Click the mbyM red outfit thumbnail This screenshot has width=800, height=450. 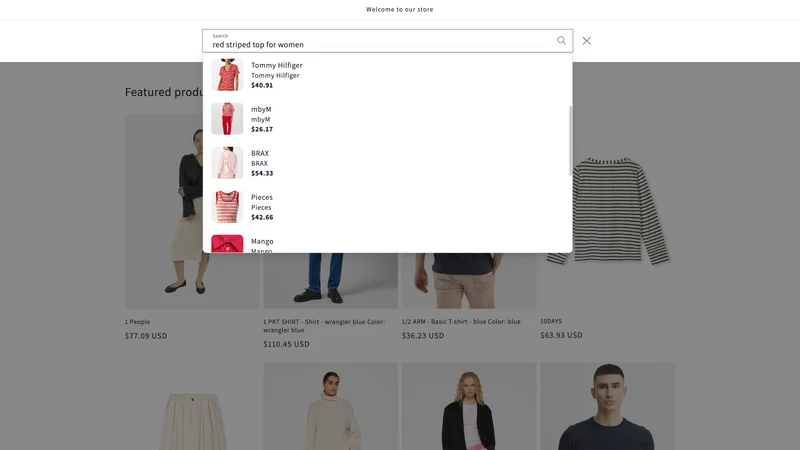pyautogui.click(x=227, y=119)
